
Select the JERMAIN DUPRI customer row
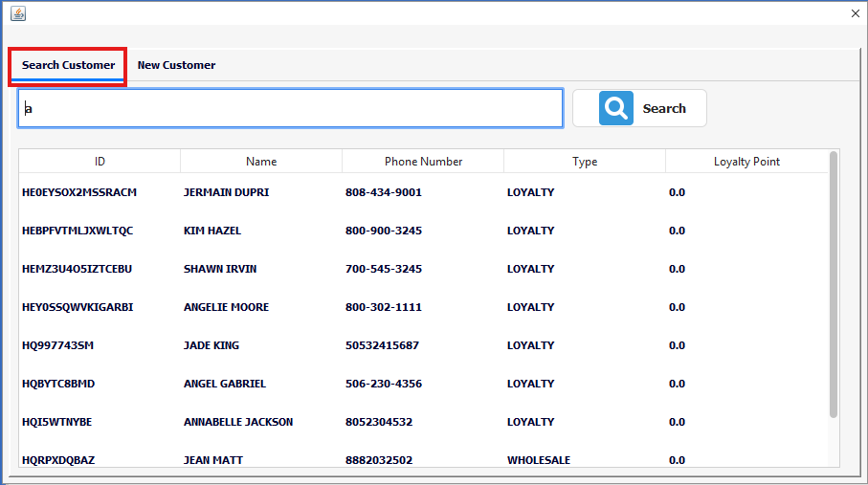(x=226, y=192)
